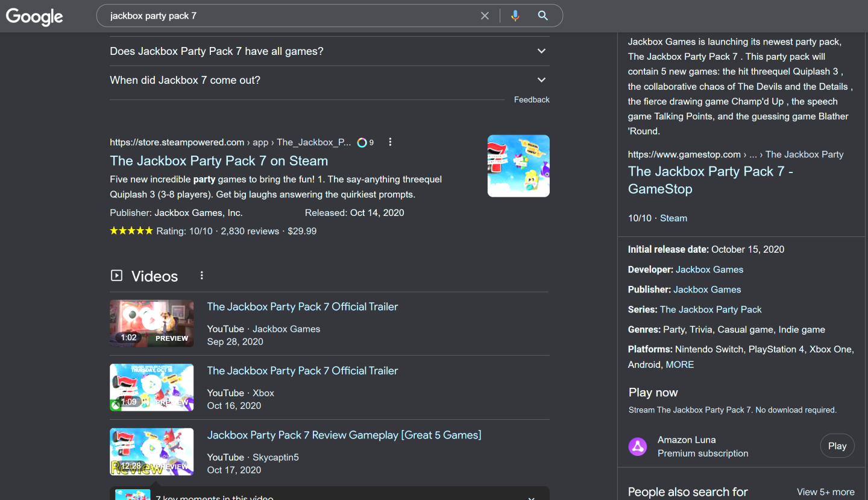
Task: Click 'View 5+ more' in People also search for
Action: coord(825,492)
